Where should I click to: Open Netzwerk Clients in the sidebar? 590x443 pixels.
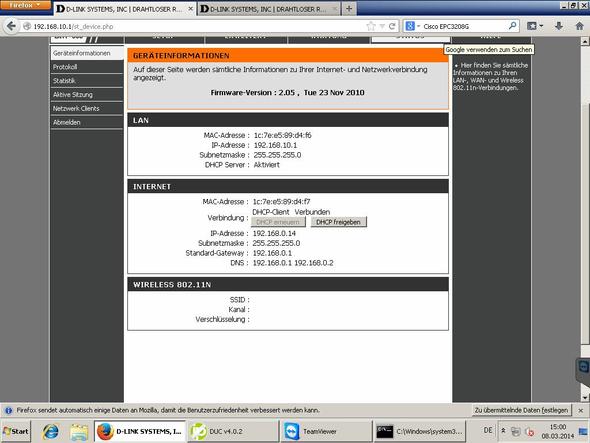(x=87, y=108)
